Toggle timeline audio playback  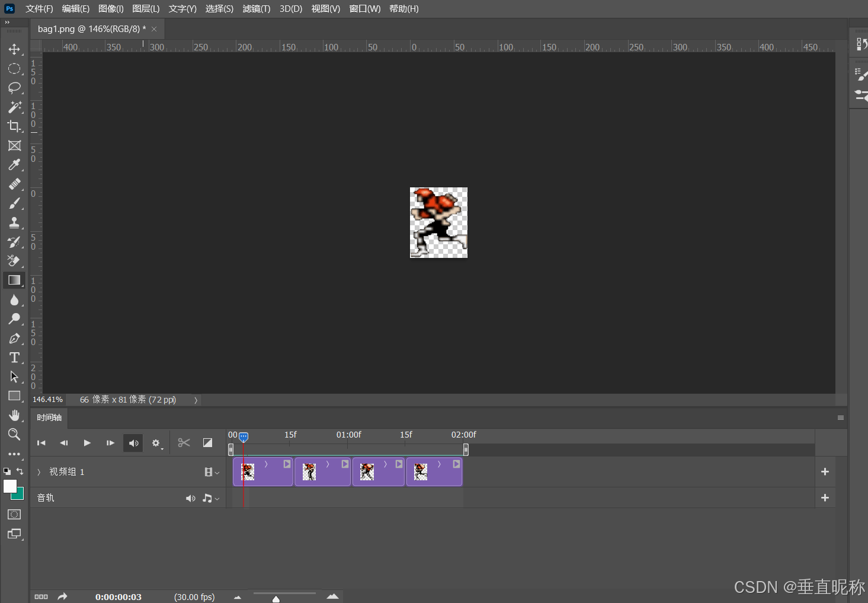click(133, 443)
